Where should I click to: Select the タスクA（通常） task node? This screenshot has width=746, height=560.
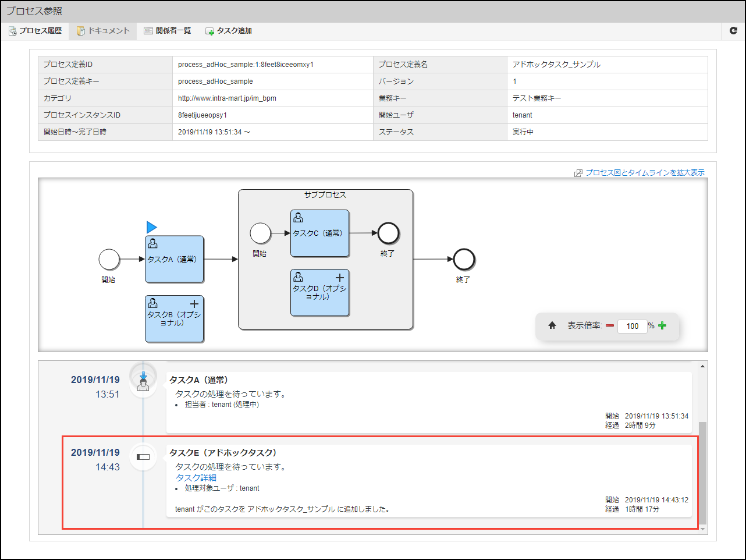click(x=175, y=260)
